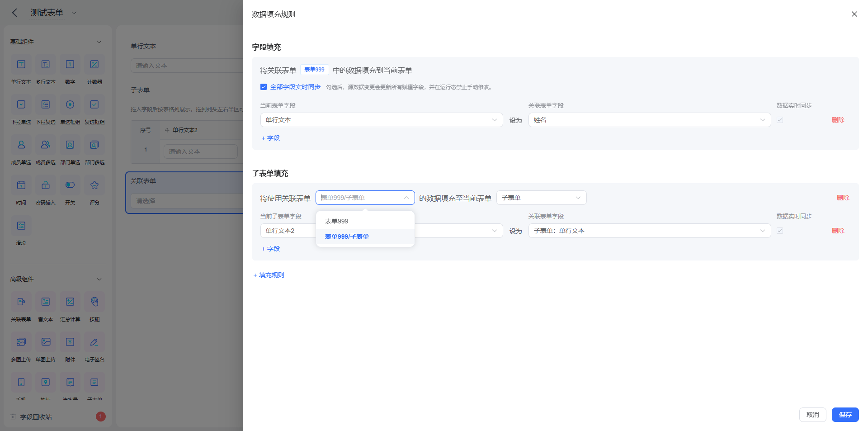
Task: Select the 成员多选 component icon
Action: click(46, 145)
